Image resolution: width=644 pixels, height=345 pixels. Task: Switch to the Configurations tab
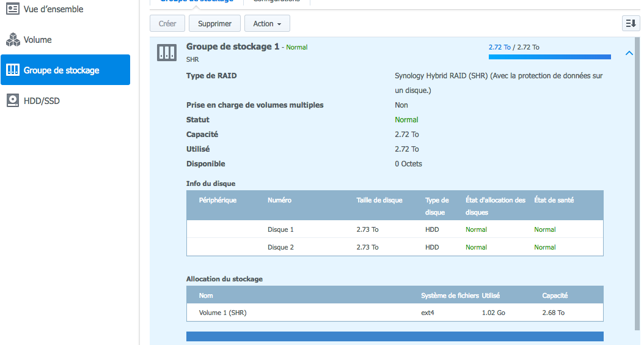pos(276,1)
